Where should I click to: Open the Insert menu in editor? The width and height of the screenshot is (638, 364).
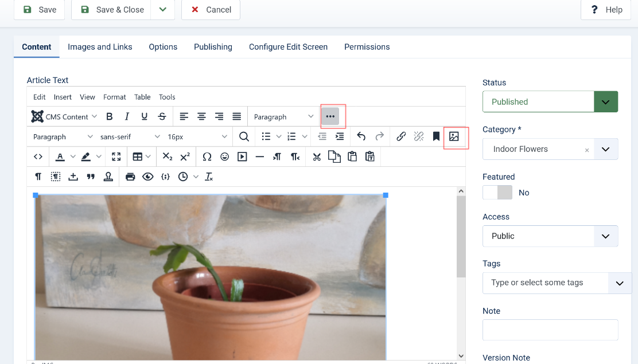[x=63, y=97]
